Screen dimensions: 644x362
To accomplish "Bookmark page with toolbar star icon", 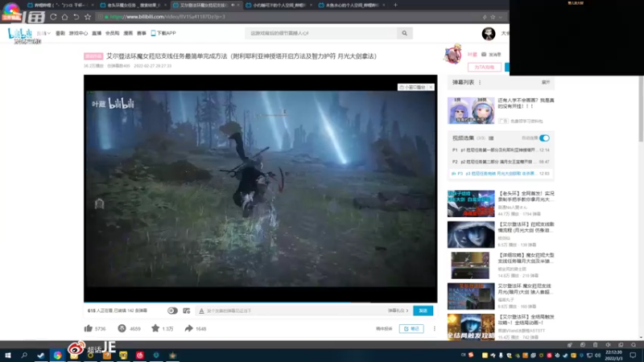I will click(88, 17).
